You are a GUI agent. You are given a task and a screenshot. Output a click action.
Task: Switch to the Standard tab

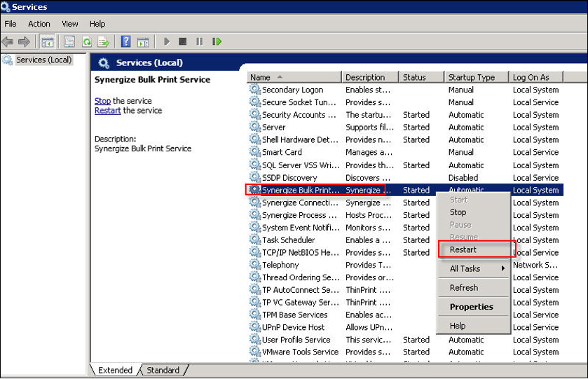(x=162, y=370)
